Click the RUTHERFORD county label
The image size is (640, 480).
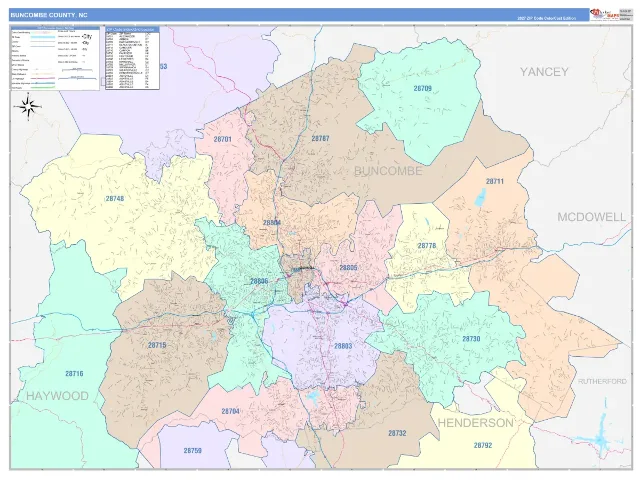(602, 381)
